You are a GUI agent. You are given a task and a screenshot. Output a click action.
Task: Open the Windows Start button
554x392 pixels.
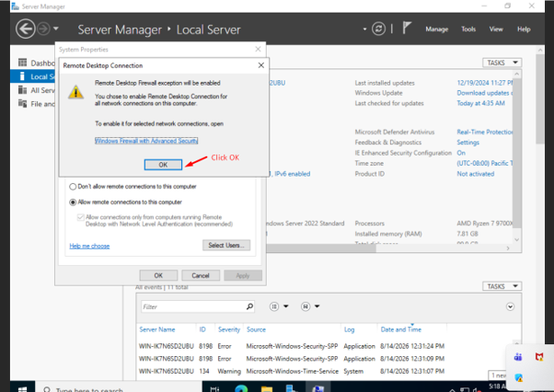tap(22, 388)
